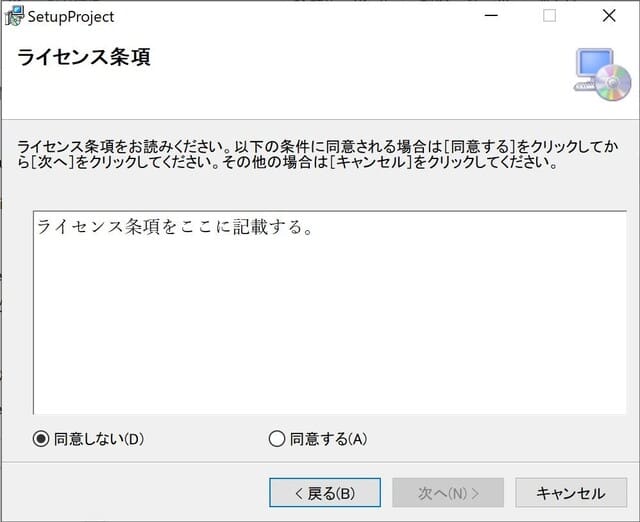Image resolution: width=640 pixels, height=522 pixels.
Task: Click the disabled 次へ(N) > button
Action: coord(448,492)
